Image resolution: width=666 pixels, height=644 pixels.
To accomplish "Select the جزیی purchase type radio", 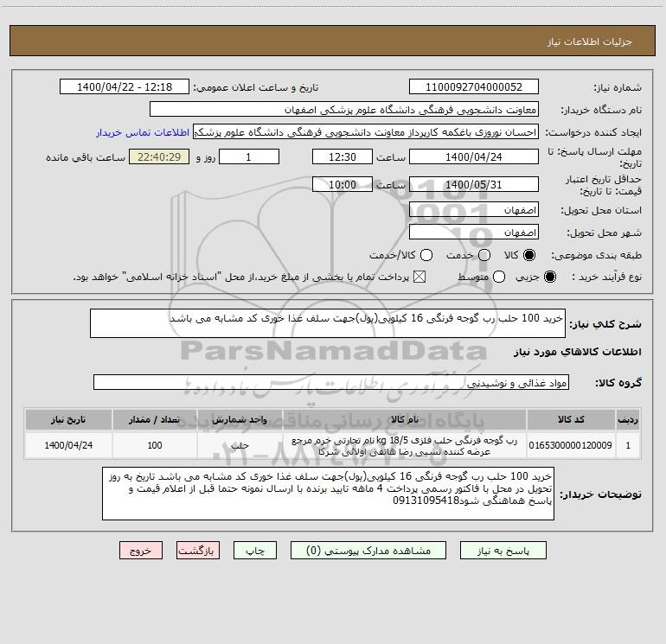I will click(x=550, y=277).
